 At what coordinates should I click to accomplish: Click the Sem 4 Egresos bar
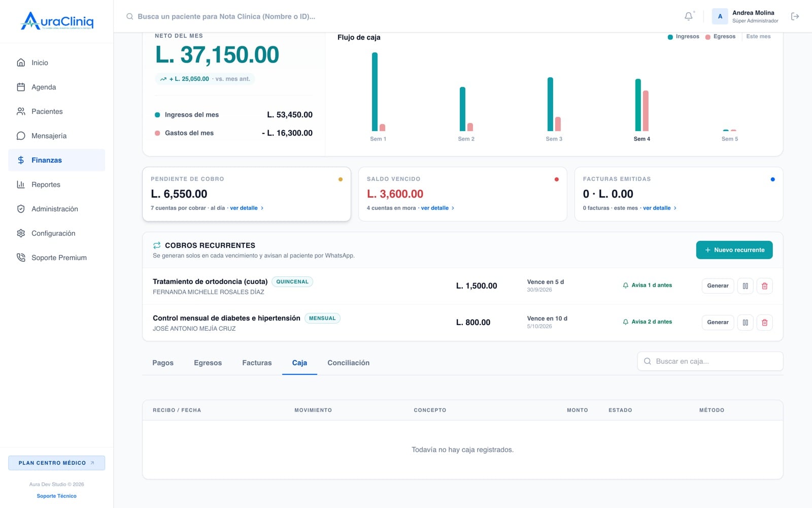(x=646, y=111)
